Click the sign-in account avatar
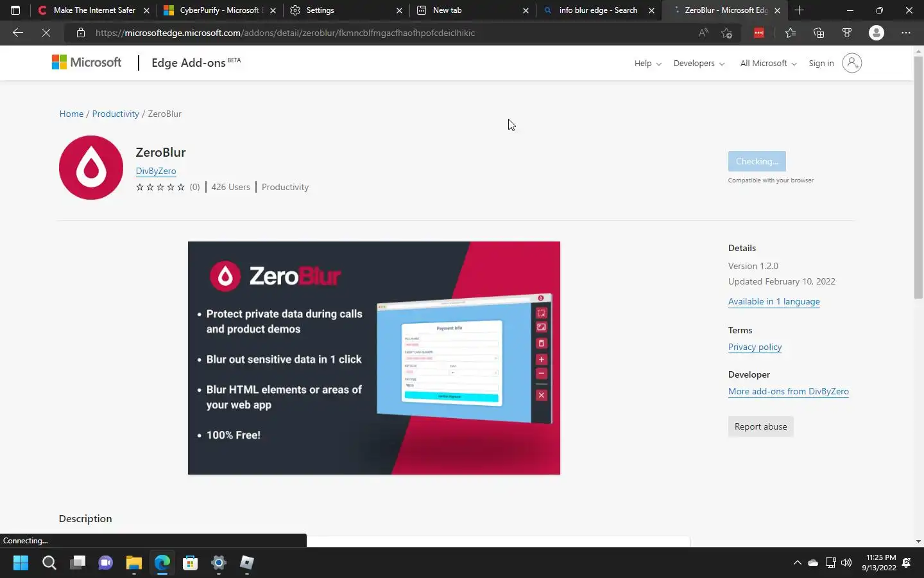The image size is (924, 578). click(x=851, y=63)
